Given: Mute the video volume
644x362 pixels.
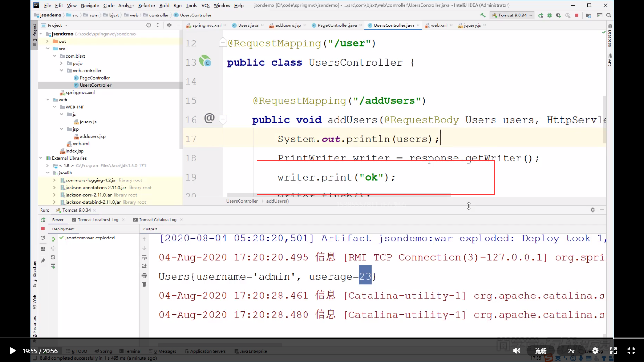Looking at the screenshot, I should (517, 351).
